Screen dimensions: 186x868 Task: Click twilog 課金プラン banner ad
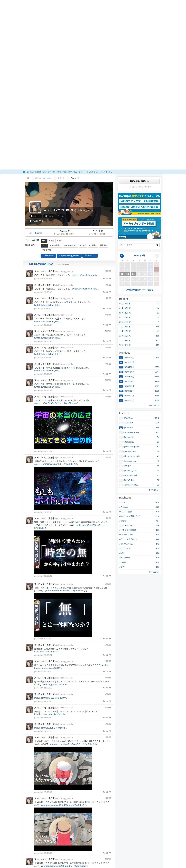139,204
